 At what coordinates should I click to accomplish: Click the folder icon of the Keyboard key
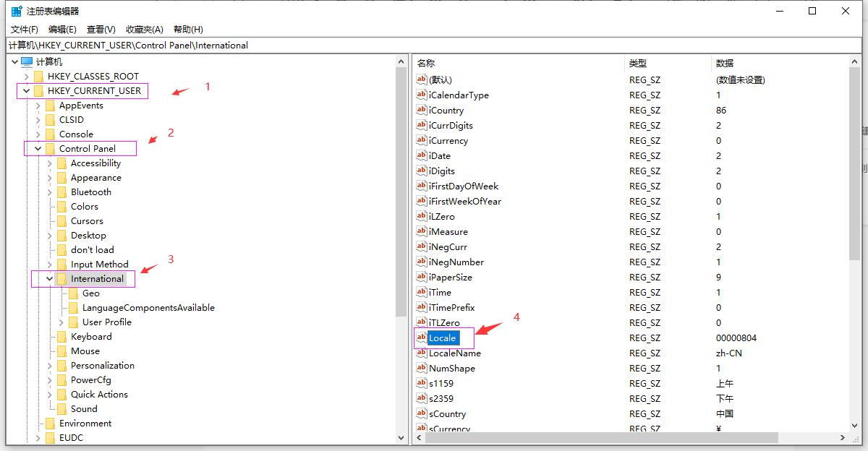[61, 336]
